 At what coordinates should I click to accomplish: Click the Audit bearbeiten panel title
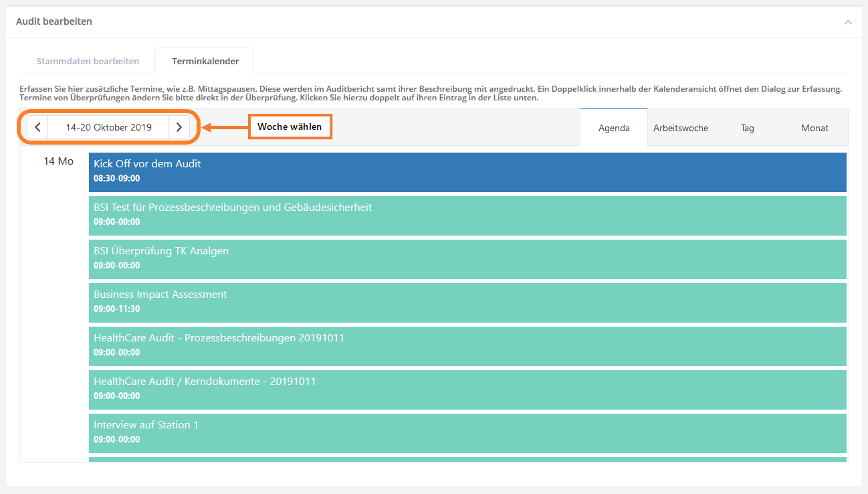point(54,21)
